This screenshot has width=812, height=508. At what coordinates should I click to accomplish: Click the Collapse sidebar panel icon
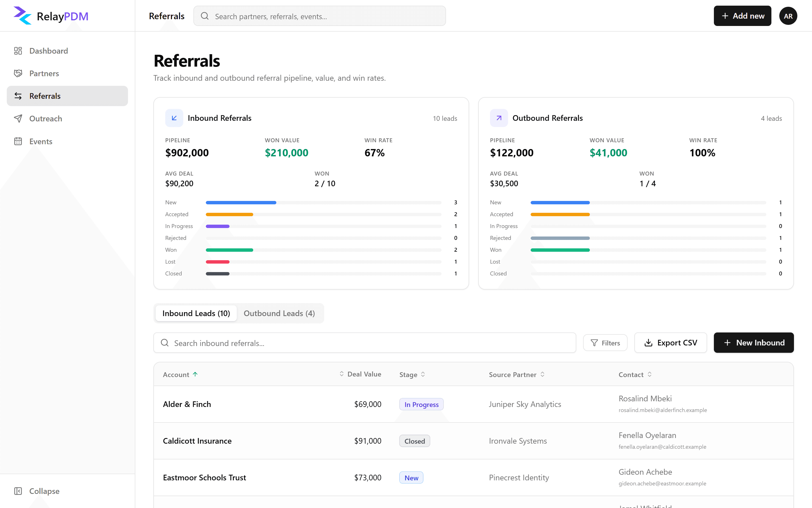pos(18,491)
